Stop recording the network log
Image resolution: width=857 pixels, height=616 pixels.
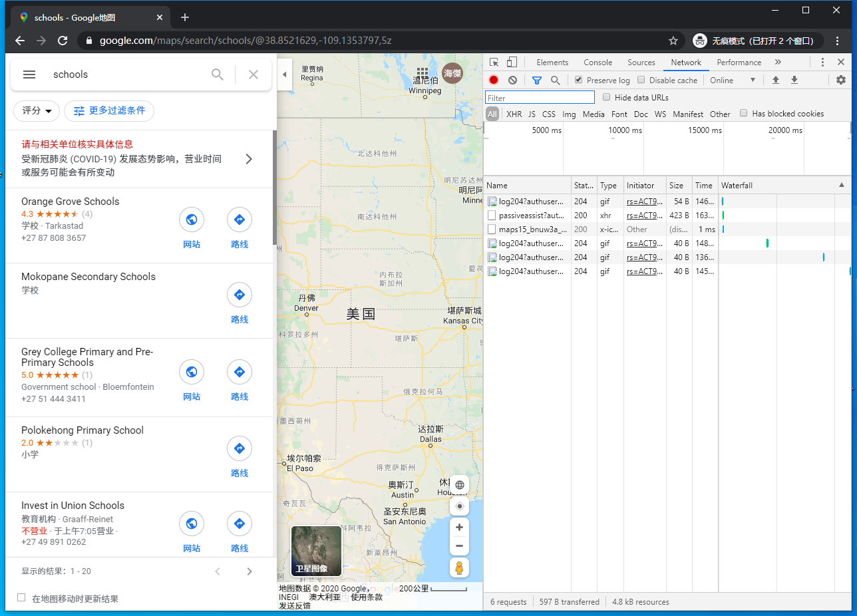(494, 80)
